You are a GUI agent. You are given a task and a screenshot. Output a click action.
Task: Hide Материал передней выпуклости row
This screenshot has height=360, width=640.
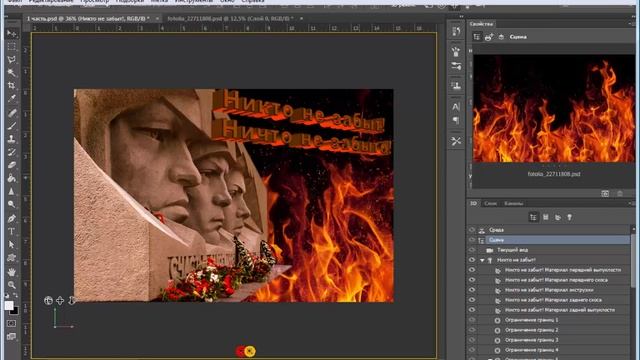(x=472, y=270)
